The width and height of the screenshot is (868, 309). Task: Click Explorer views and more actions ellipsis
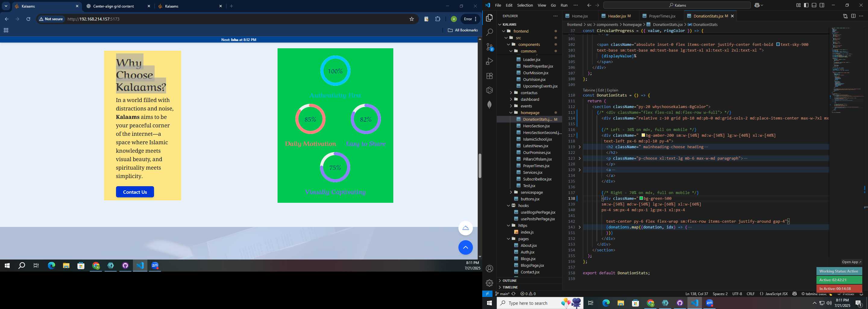(555, 16)
